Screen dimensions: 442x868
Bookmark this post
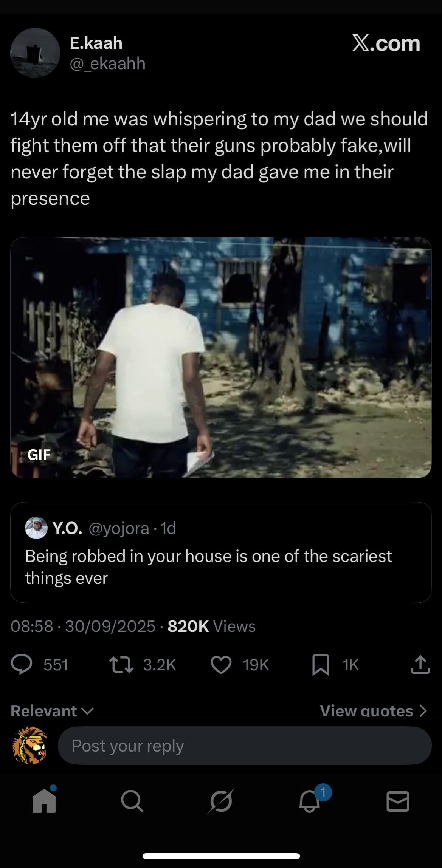(x=321, y=665)
